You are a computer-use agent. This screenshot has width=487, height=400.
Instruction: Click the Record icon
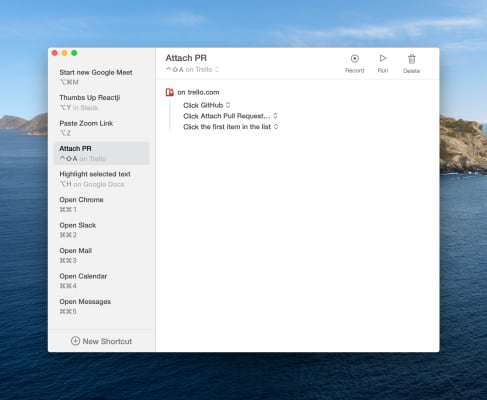click(x=355, y=59)
